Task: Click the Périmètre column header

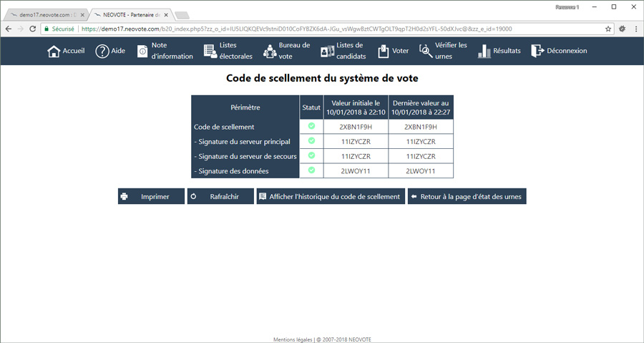Action: (x=245, y=107)
